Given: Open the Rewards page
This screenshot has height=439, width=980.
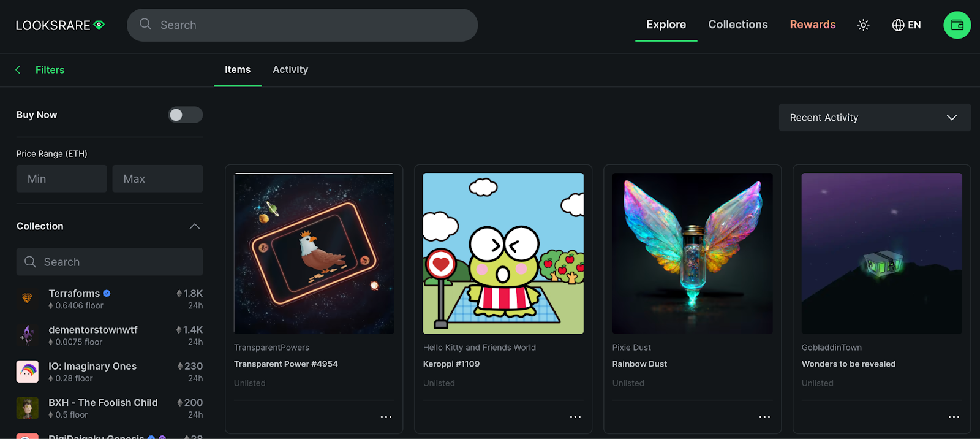Looking at the screenshot, I should point(813,25).
